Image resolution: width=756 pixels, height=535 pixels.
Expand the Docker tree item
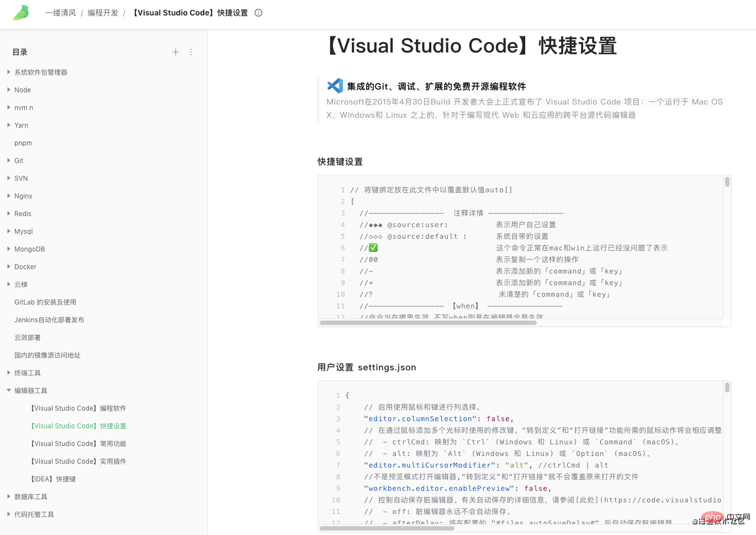coord(9,266)
